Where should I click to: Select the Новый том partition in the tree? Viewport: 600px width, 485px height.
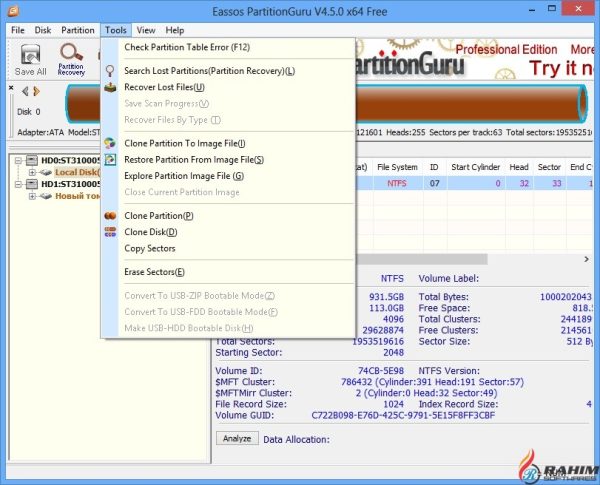coord(78,196)
